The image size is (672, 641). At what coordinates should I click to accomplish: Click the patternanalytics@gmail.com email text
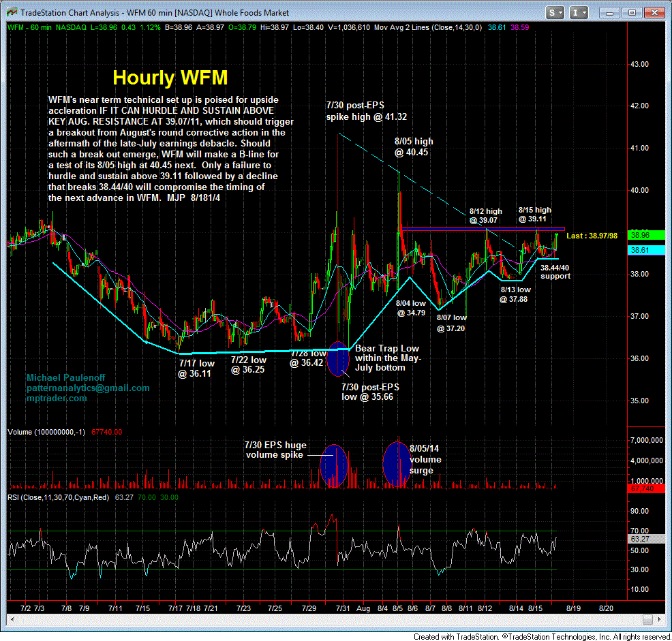88,388
